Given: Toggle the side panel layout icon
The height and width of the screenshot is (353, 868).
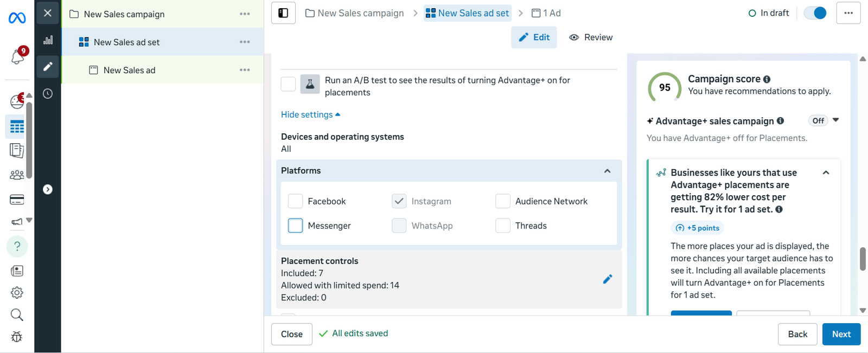Looking at the screenshot, I should click(283, 13).
